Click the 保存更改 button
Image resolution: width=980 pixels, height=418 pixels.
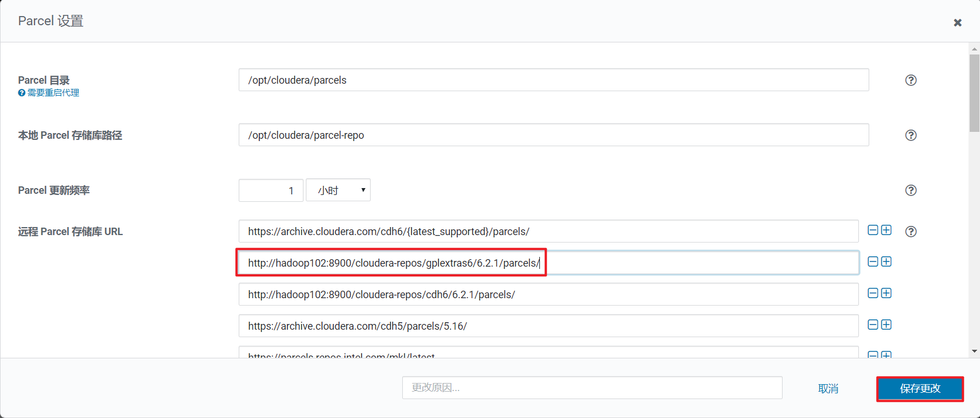(x=920, y=389)
